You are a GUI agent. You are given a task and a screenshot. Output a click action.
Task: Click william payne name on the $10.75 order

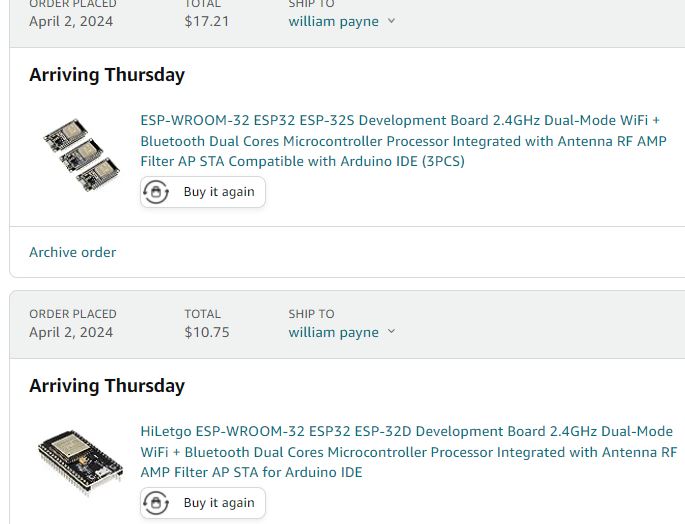point(333,332)
